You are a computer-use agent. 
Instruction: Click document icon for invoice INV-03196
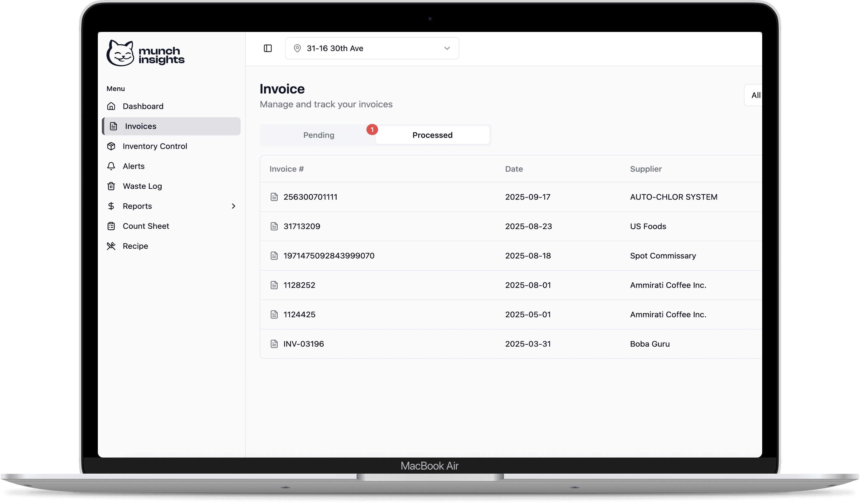274,344
